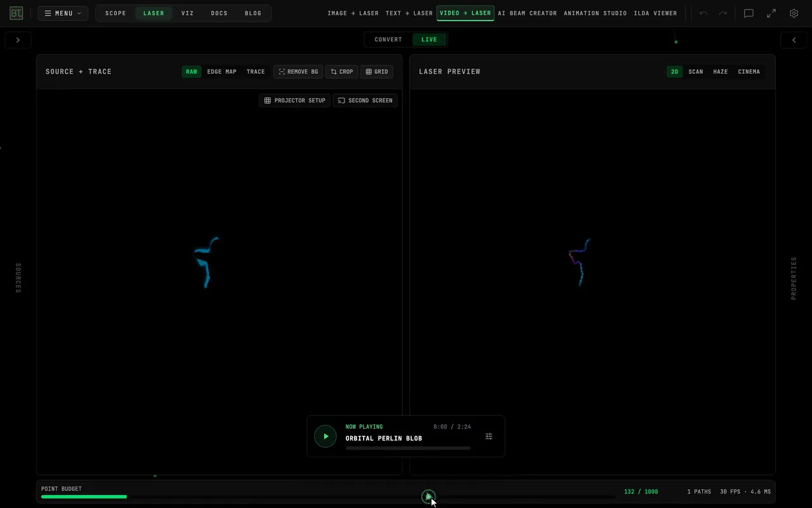812x508 pixels.
Task: Select EDGE MAP source view
Action: [221, 72]
